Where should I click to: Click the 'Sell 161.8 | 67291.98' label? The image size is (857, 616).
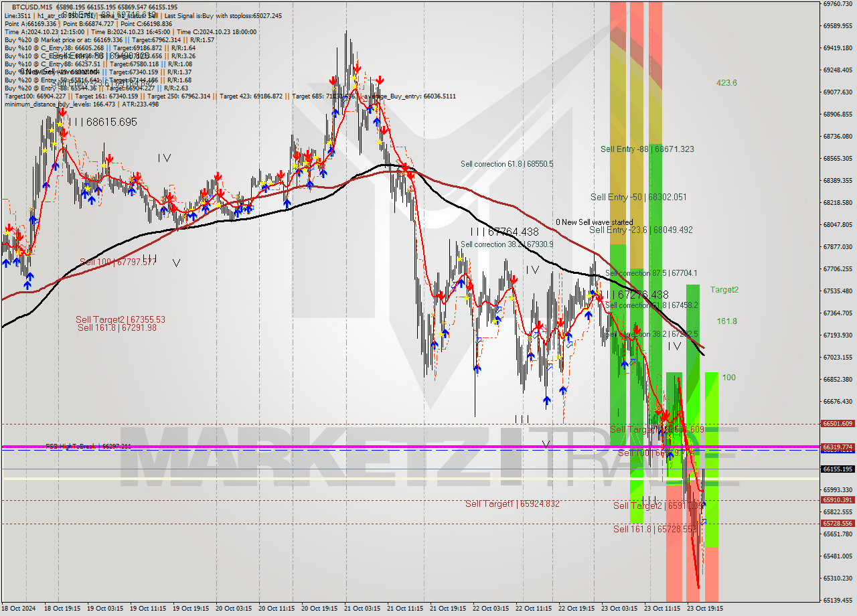click(x=117, y=327)
